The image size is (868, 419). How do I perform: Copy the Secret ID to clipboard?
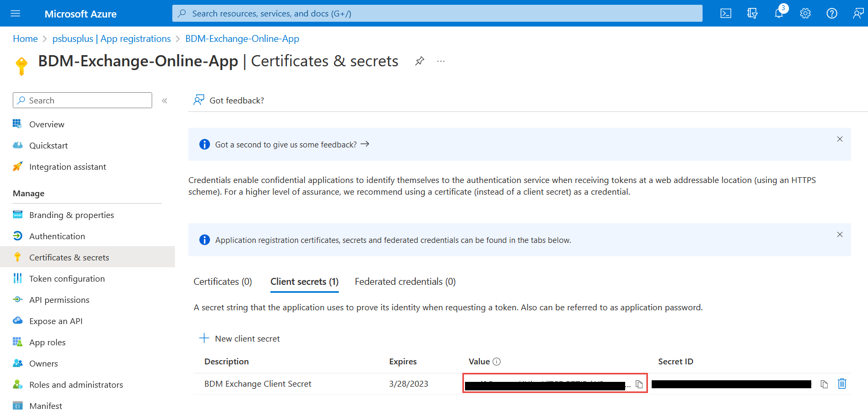click(824, 385)
